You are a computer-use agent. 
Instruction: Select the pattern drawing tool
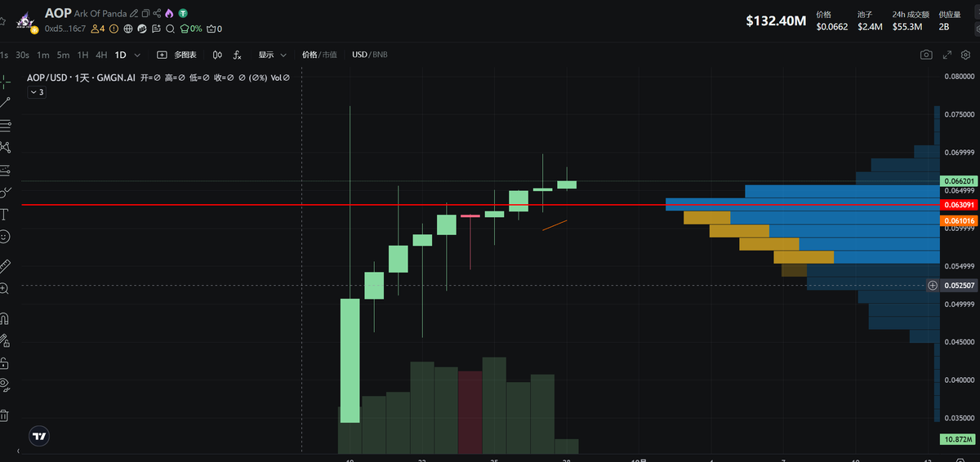(x=5, y=147)
